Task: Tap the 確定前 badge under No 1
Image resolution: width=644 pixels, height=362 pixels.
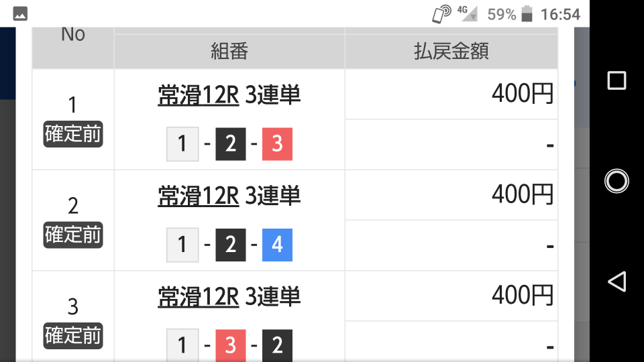Action: [73, 134]
